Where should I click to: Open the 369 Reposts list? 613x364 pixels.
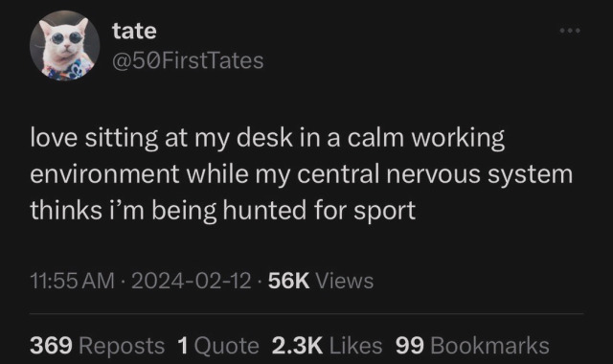[98, 346]
